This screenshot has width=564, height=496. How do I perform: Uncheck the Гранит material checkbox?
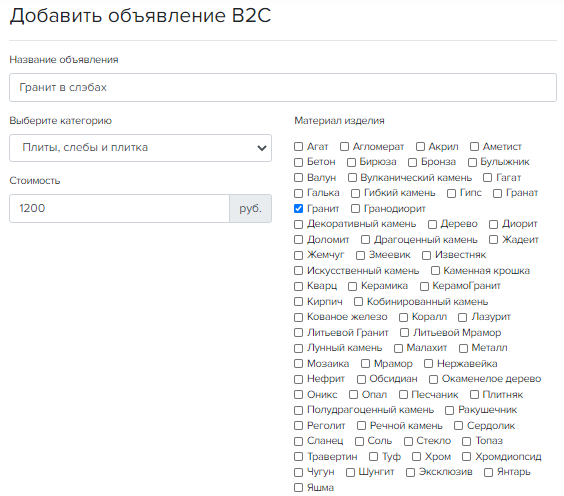(298, 209)
